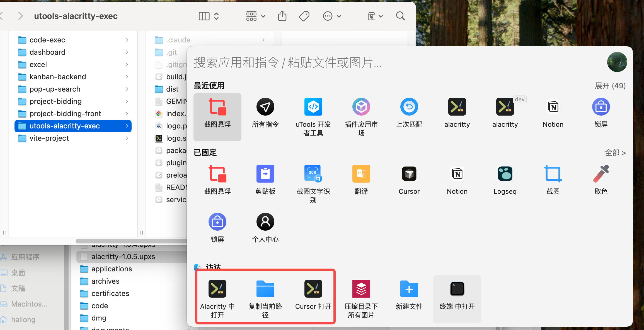Viewport: 644px width, 330px height.
Task: Open the Finder grouping options dropdown
Action: pyautogui.click(x=255, y=16)
